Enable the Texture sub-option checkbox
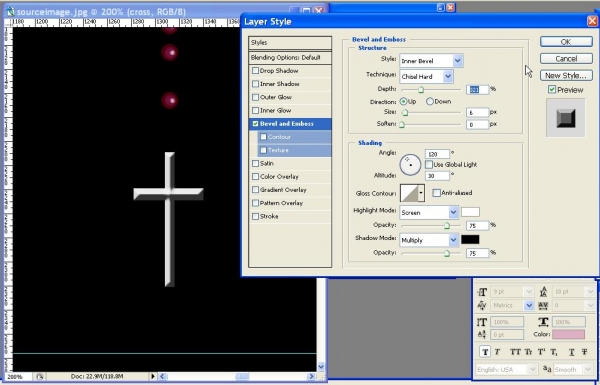Image resolution: width=600 pixels, height=385 pixels. 263,150
